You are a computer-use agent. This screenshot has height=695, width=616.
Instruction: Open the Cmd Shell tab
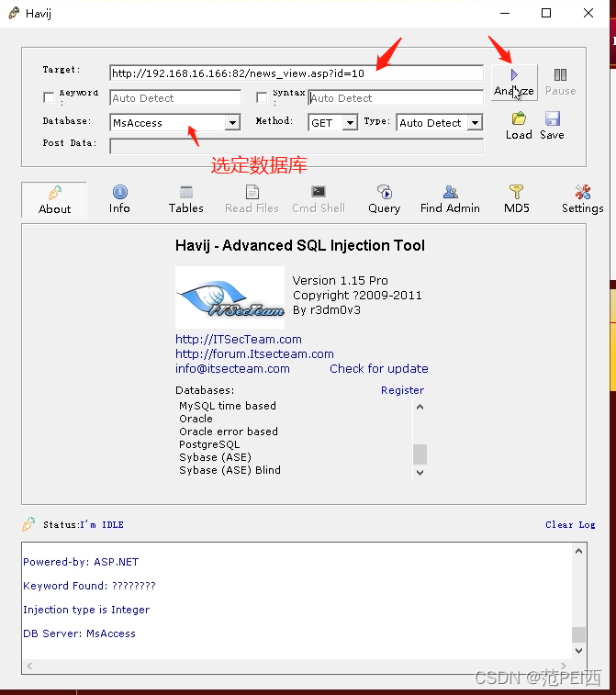[x=319, y=200]
